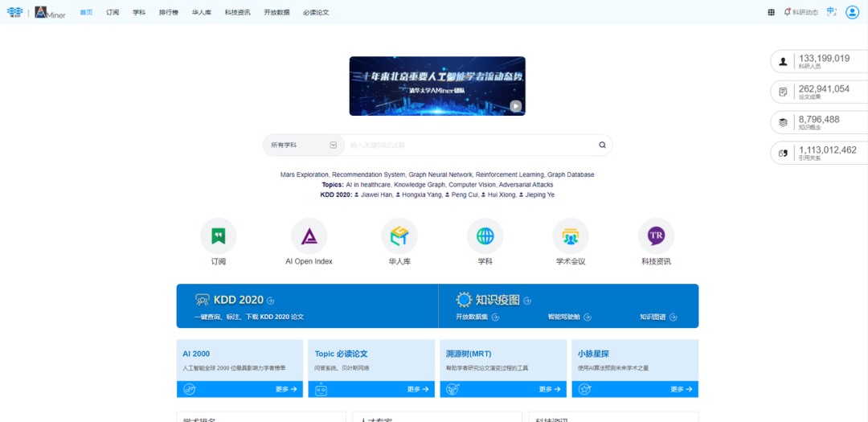Image resolution: width=868 pixels, height=422 pixels.
Task: Search for Mars Exploration suggestion
Action: click(305, 174)
